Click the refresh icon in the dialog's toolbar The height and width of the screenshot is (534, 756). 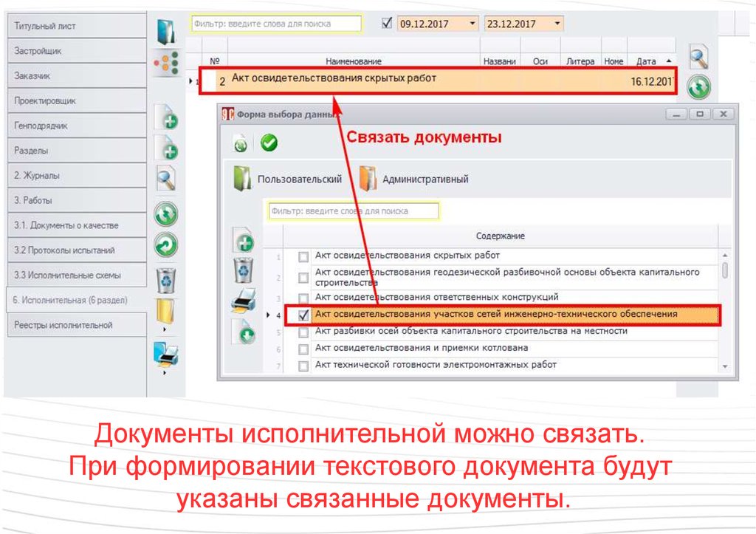pos(240,143)
